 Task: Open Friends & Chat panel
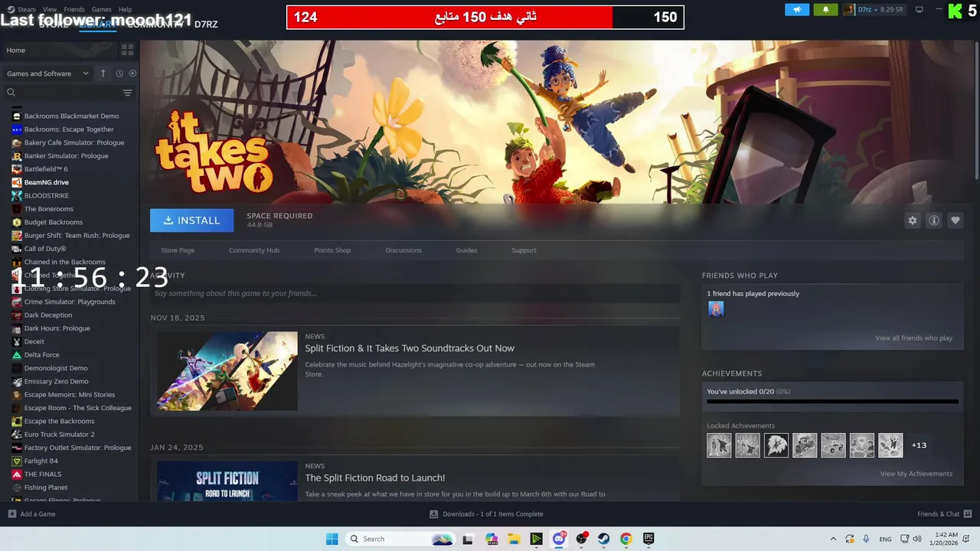(x=945, y=514)
